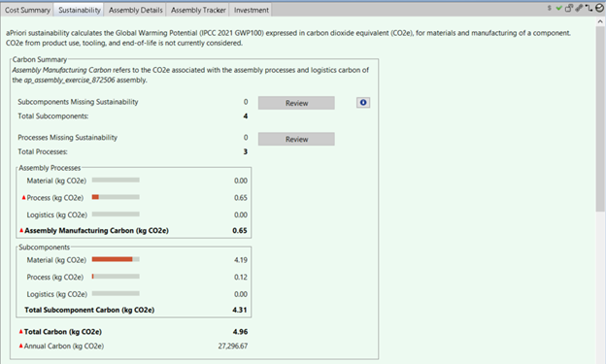Open the Assembly Tracker tab
606x364 pixels.
(198, 10)
